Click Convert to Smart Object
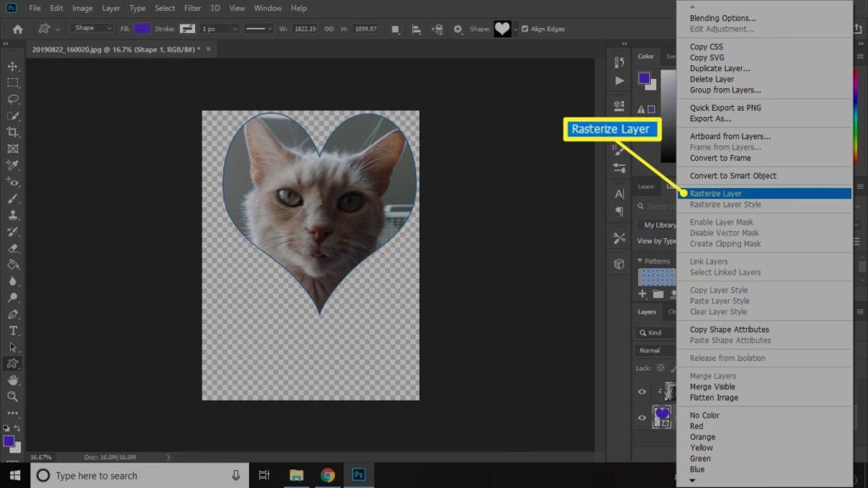868x488 pixels. 732,176
